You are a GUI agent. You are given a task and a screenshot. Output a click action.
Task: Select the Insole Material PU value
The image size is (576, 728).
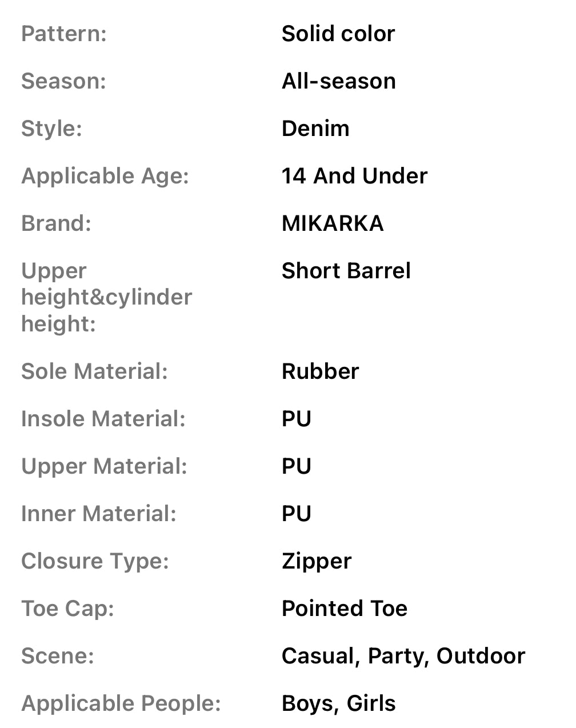[297, 419]
